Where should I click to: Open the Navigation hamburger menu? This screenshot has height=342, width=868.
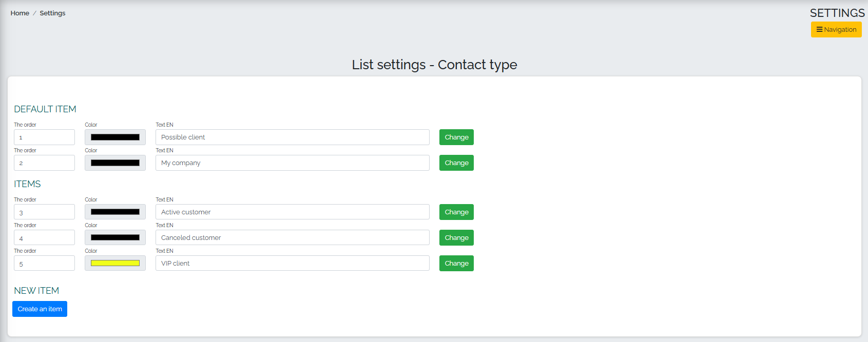coord(836,30)
